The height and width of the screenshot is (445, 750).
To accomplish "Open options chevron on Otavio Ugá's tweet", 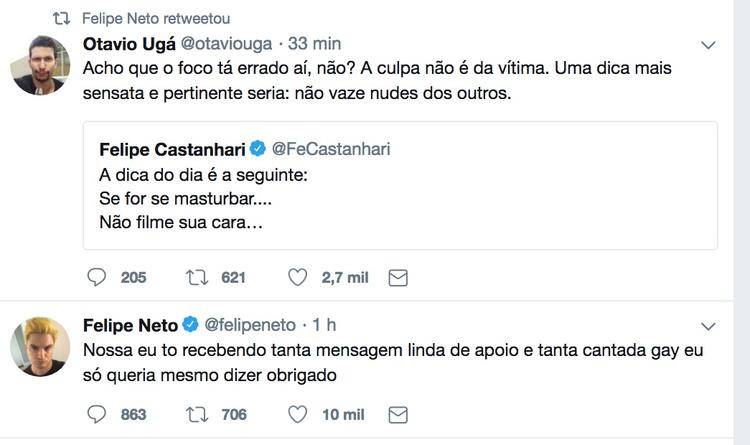I will 708,45.
